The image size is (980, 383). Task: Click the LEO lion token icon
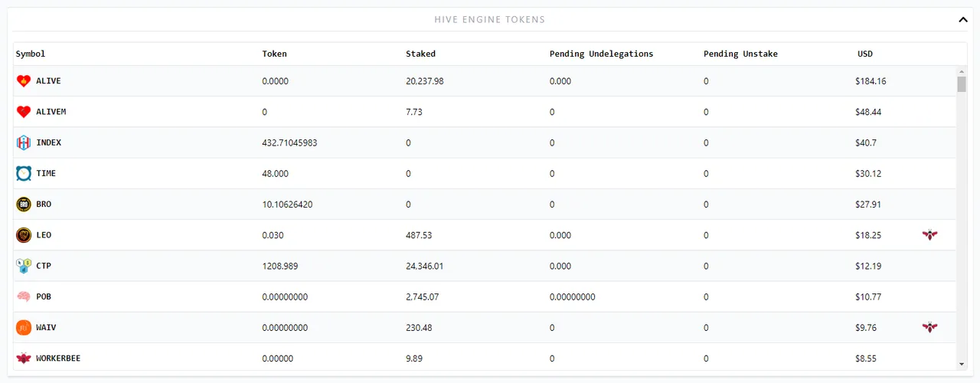pyautogui.click(x=24, y=235)
